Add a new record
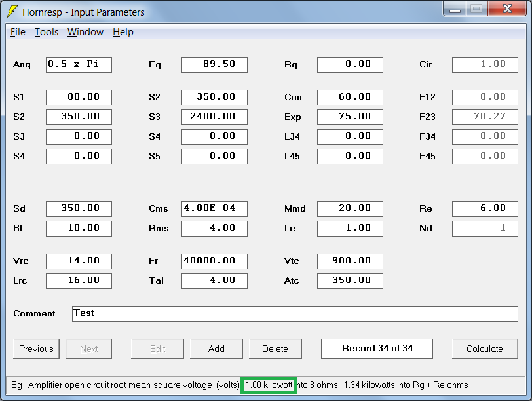The width and height of the screenshot is (532, 401). coord(216,349)
